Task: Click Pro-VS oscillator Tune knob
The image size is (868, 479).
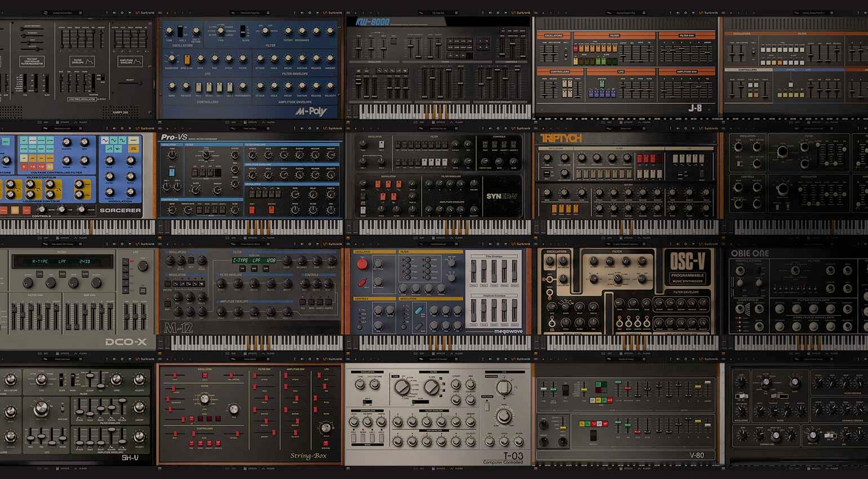Action: click(x=172, y=155)
